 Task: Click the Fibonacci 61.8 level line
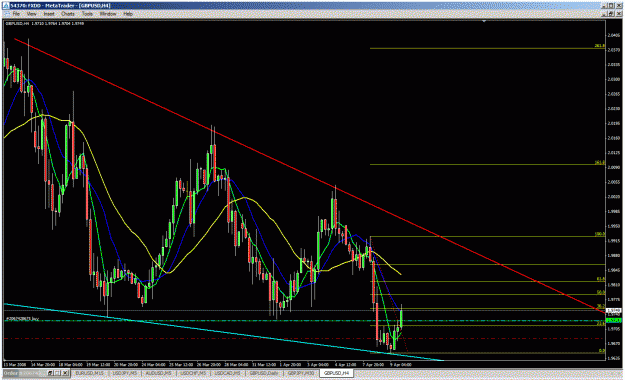pos(486,282)
